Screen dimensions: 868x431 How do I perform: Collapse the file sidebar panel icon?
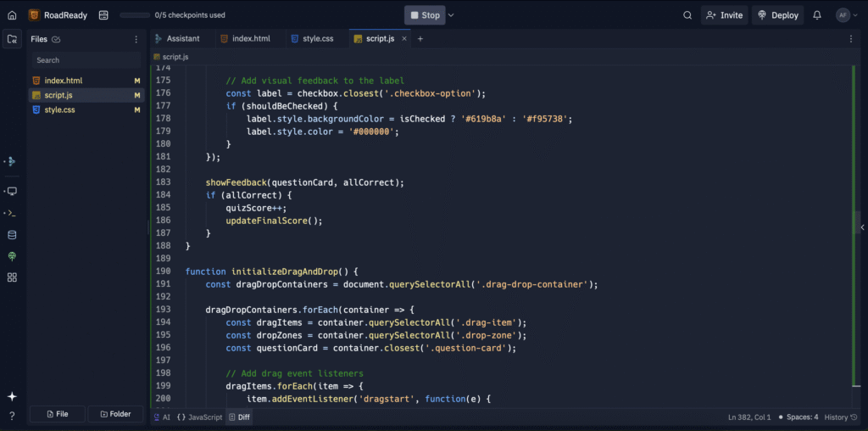coord(12,39)
